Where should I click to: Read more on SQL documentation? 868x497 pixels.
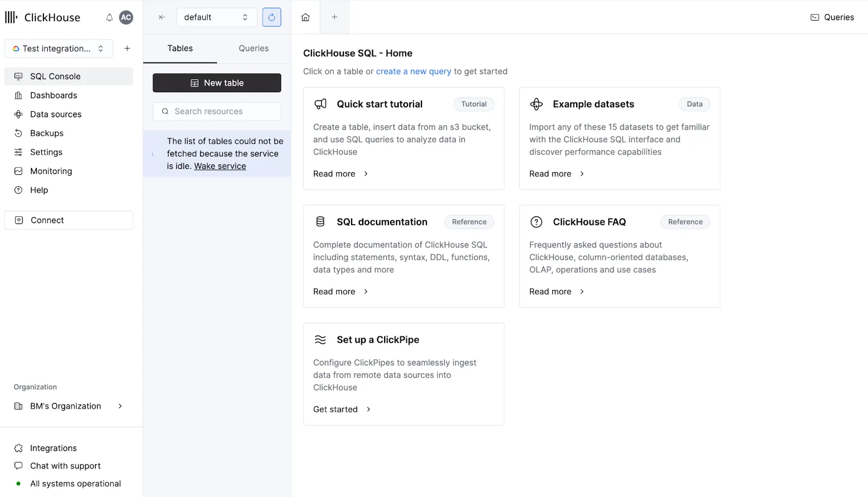coord(341,291)
